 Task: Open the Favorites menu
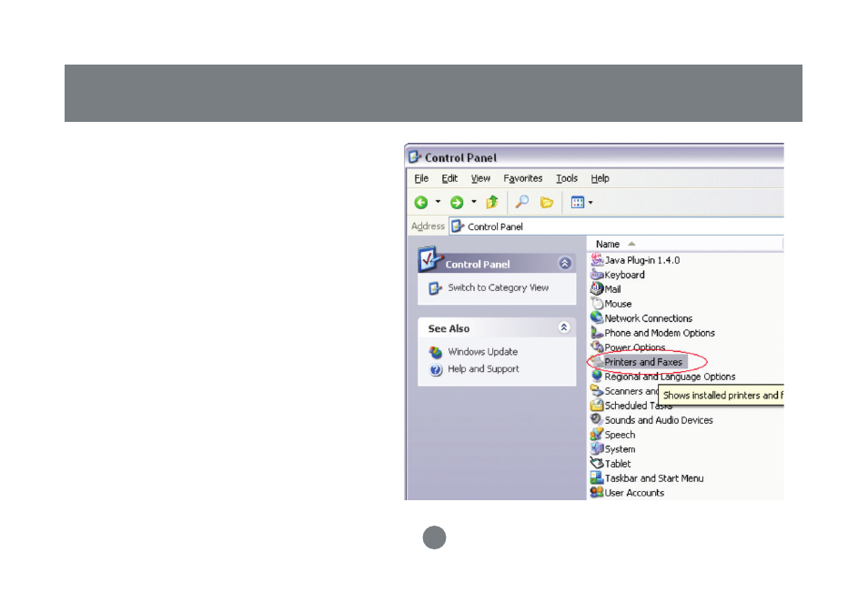[x=522, y=178]
